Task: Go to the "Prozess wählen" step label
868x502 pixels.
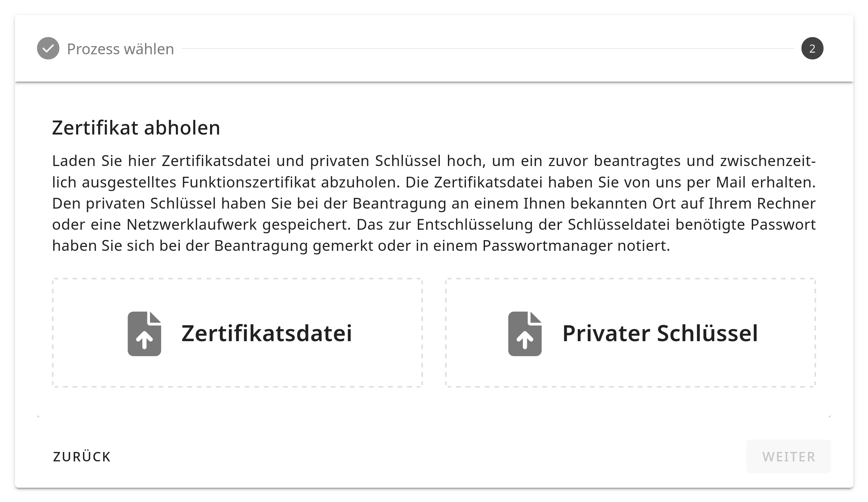Action: pos(120,49)
